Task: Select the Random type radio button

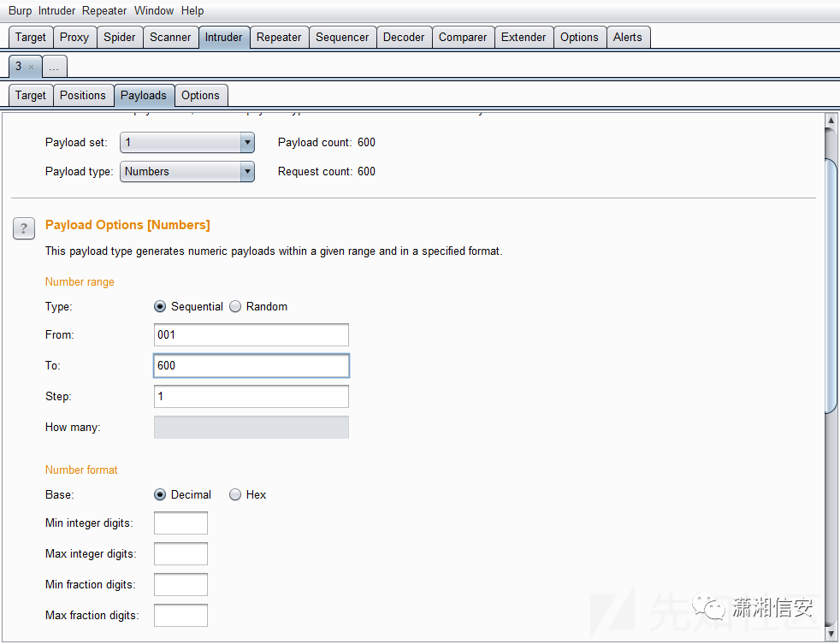Action: click(x=235, y=306)
